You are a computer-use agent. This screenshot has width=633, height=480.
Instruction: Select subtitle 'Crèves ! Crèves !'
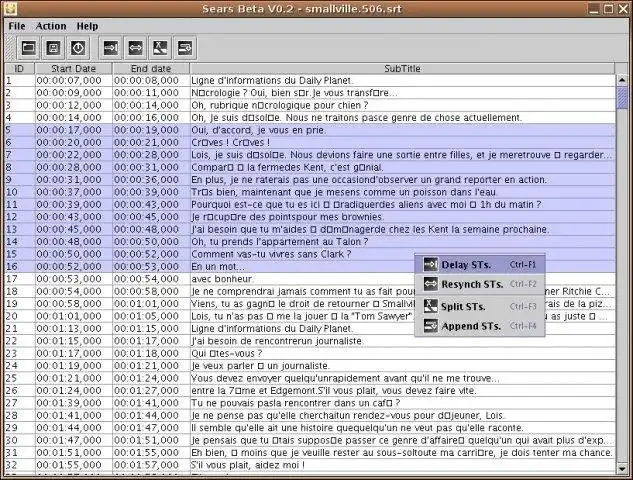tap(402, 143)
